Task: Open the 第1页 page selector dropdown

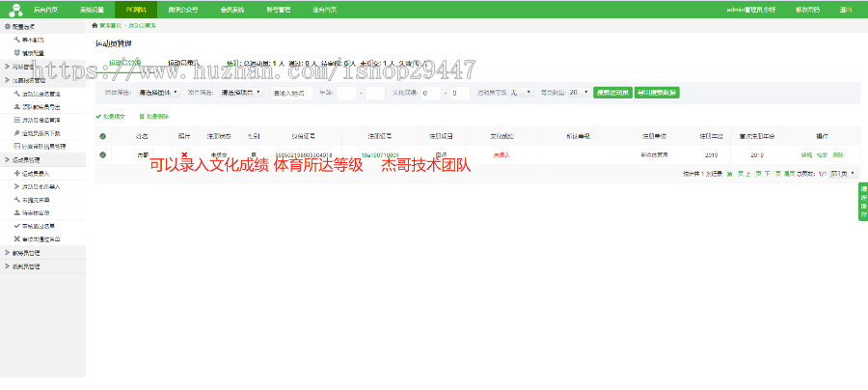Action: (843, 174)
